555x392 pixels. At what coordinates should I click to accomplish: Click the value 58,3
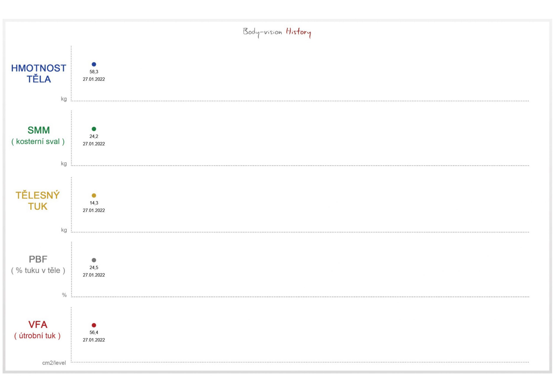[94, 72]
